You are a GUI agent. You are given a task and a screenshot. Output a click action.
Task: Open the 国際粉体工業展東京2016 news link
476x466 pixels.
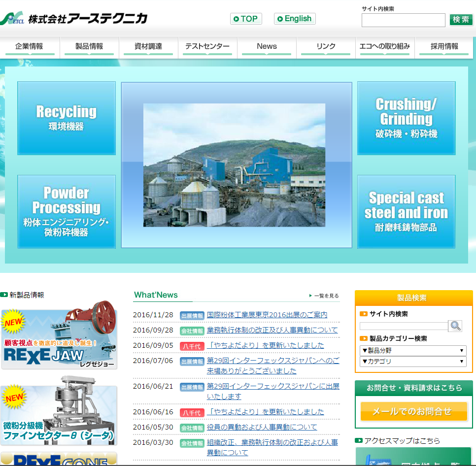(267, 315)
